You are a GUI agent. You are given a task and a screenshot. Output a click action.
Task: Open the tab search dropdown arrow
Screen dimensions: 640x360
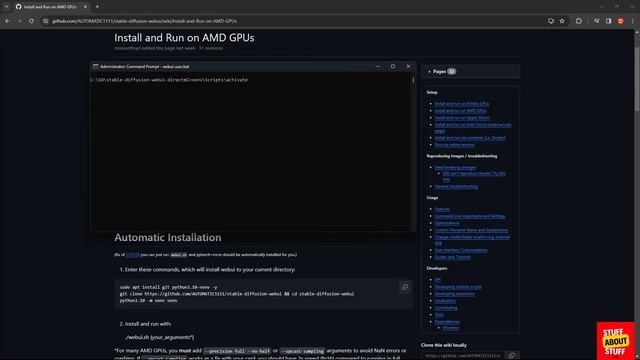coord(7,7)
